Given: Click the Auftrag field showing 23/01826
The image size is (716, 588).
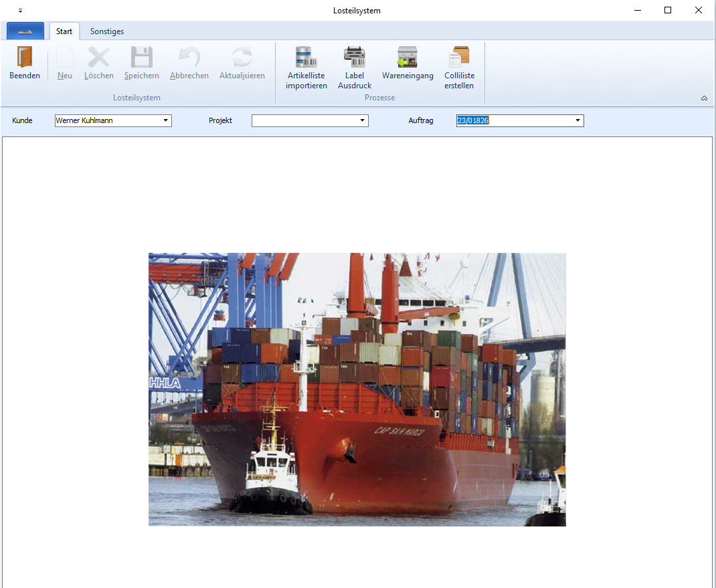Looking at the screenshot, I should tap(520, 120).
